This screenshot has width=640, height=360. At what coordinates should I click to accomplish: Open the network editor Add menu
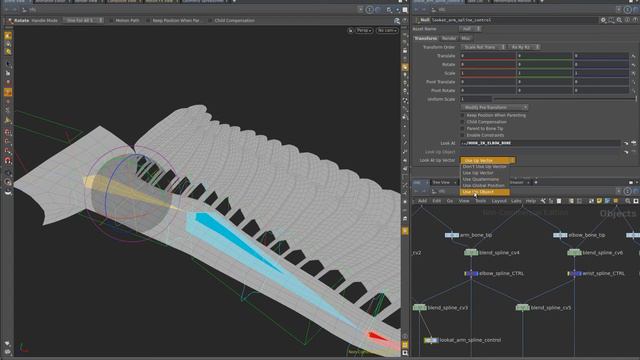(x=422, y=201)
